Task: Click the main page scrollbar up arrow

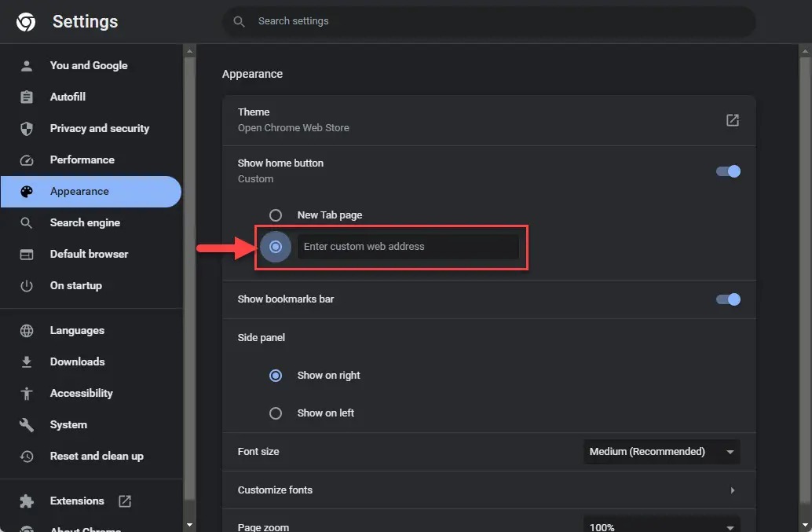Action: pyautogui.click(x=805, y=51)
